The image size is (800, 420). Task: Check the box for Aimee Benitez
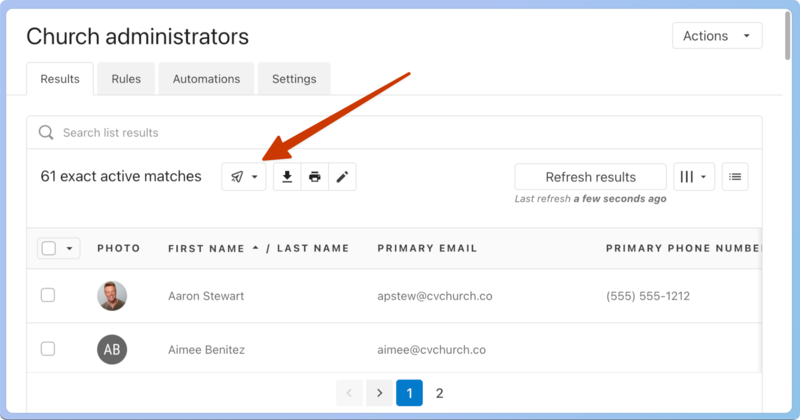(48, 349)
